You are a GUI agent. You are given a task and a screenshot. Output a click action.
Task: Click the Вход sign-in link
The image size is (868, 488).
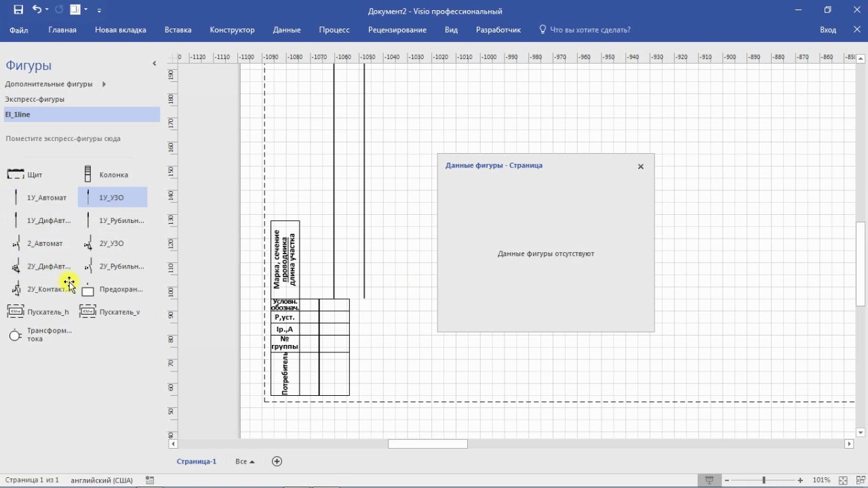828,30
